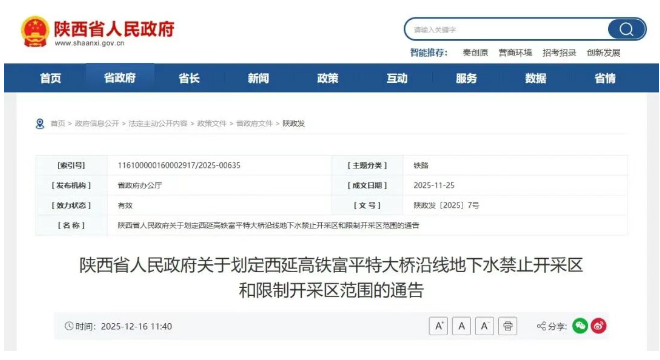Click the 文号 field label
The height and width of the screenshot is (360, 660).
tap(367, 205)
